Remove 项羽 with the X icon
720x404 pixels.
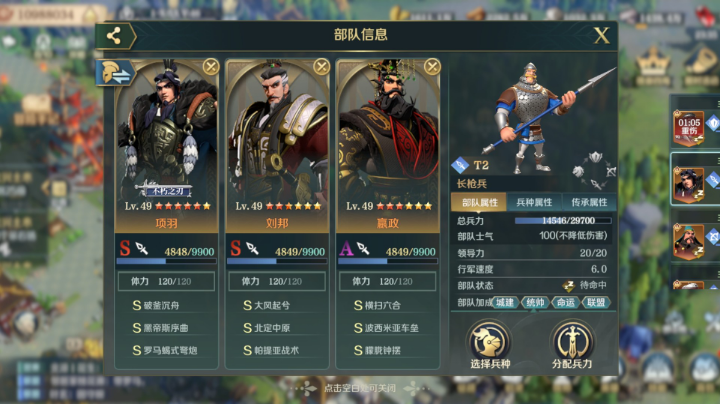click(x=211, y=67)
